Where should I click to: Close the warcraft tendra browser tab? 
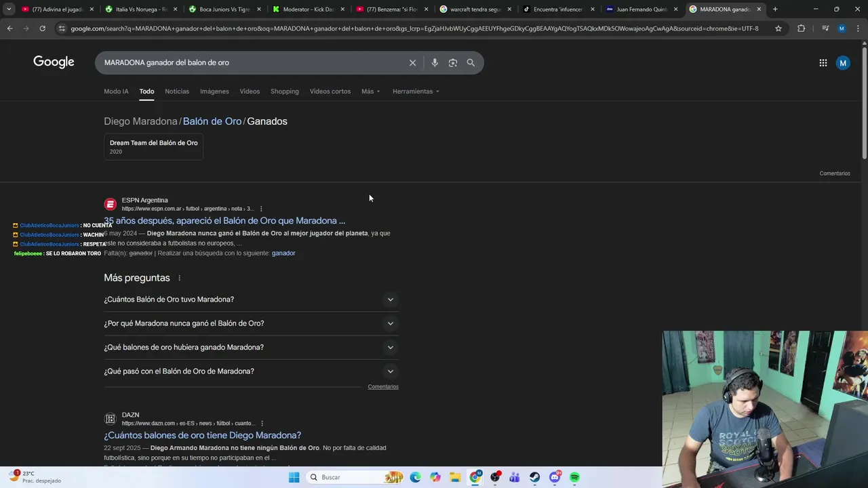[509, 9]
